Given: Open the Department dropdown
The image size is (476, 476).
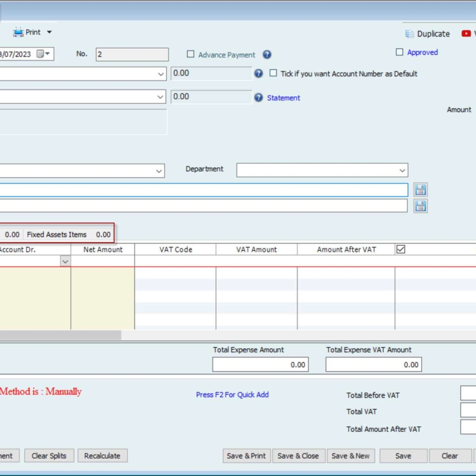Looking at the screenshot, I should coord(402,170).
